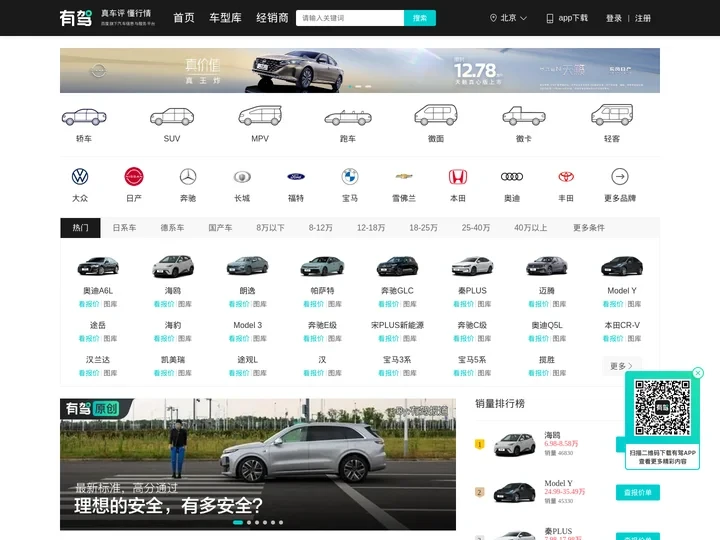This screenshot has width=720, height=540.
Task: Select the 轻客 light bus icon
Action: pyautogui.click(x=612, y=115)
